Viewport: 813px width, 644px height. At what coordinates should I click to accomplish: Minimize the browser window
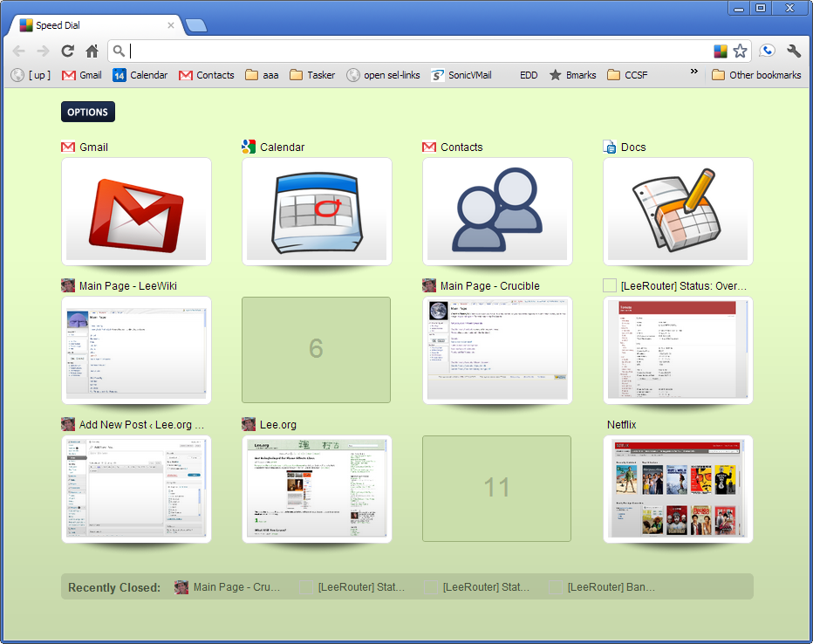(x=739, y=9)
